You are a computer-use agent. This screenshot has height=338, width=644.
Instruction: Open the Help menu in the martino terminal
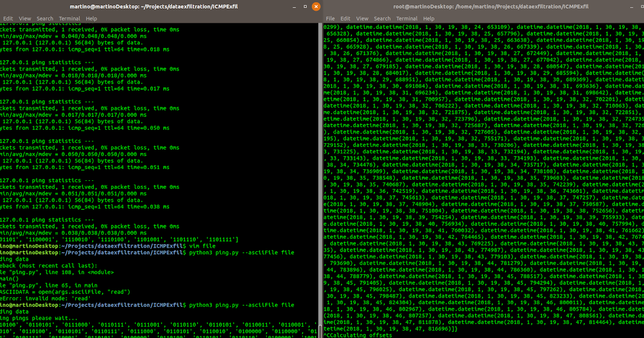point(91,18)
